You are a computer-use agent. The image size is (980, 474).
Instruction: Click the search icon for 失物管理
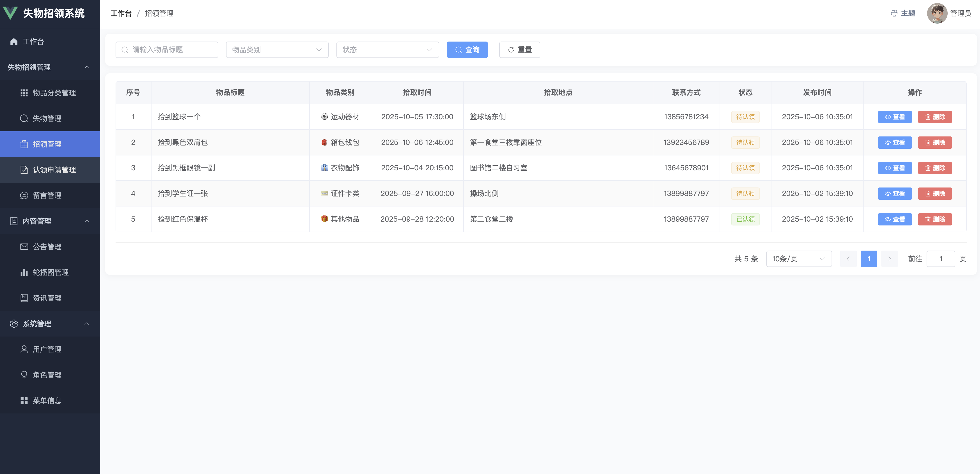click(x=24, y=118)
